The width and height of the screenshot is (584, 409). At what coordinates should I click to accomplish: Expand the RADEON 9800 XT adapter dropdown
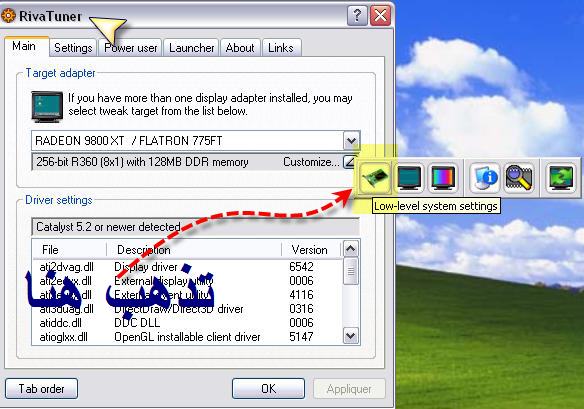351,141
